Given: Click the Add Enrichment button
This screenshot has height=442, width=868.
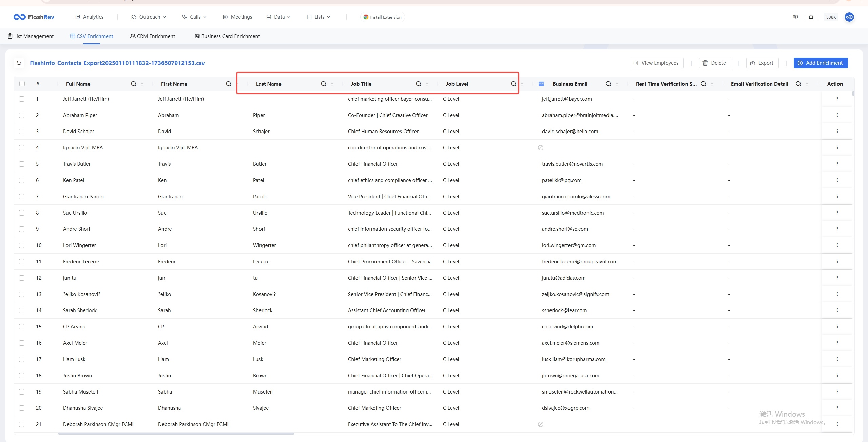Looking at the screenshot, I should coord(821,63).
